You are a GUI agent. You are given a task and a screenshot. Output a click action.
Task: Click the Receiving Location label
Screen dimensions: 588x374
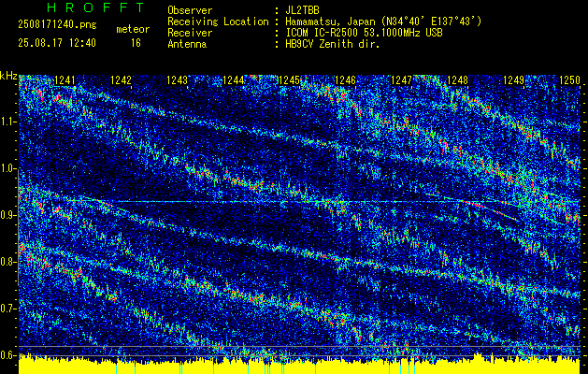[218, 22]
